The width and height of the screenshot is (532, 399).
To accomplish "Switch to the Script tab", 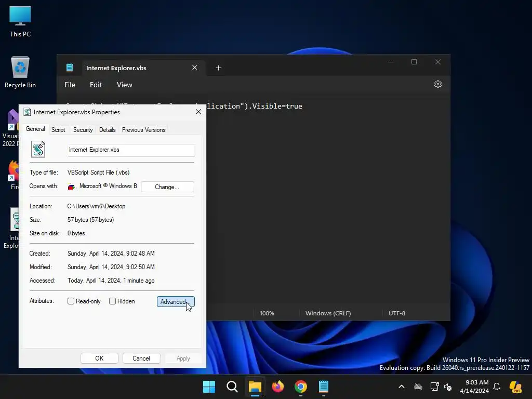I will [x=58, y=129].
